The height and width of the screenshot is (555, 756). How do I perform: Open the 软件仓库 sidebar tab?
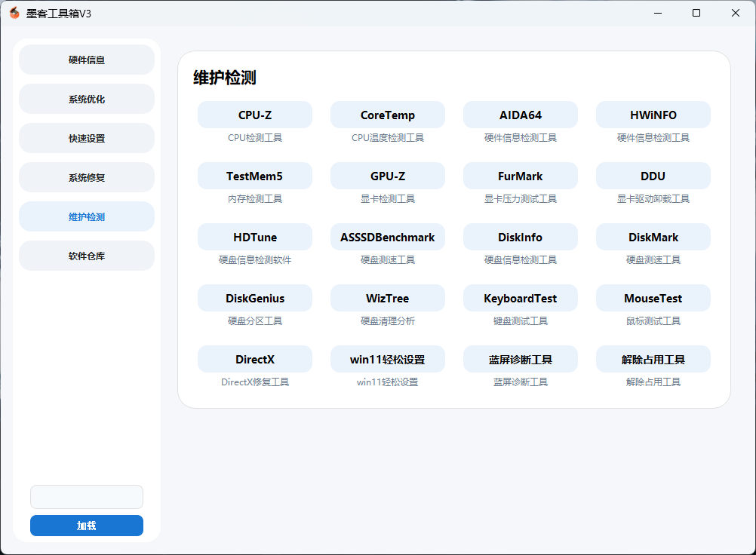coord(87,256)
